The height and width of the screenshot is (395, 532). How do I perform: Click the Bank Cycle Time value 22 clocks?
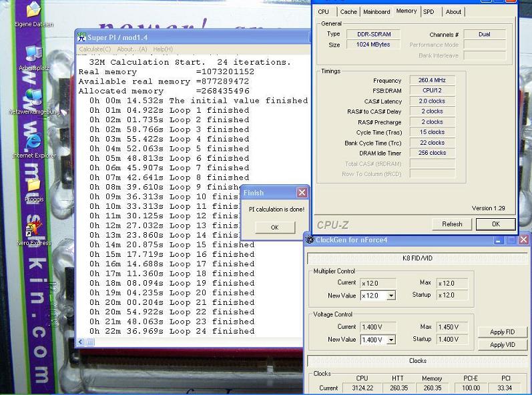pos(432,143)
